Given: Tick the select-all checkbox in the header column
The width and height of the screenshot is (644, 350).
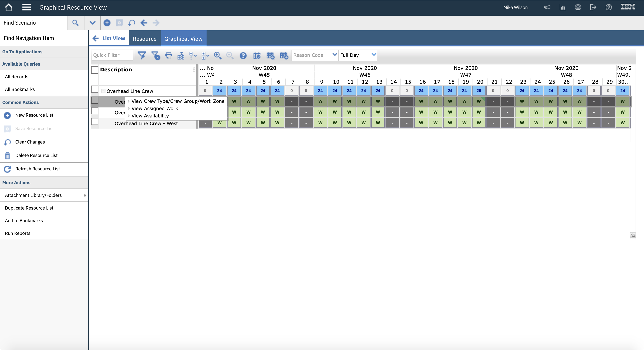Looking at the screenshot, I should pyautogui.click(x=95, y=70).
